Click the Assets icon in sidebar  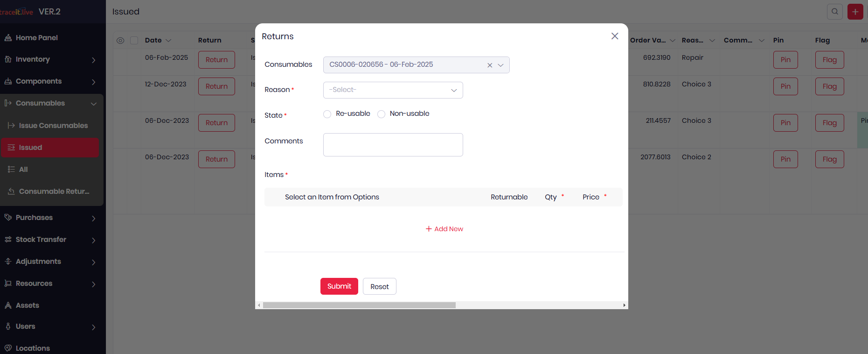click(8, 305)
